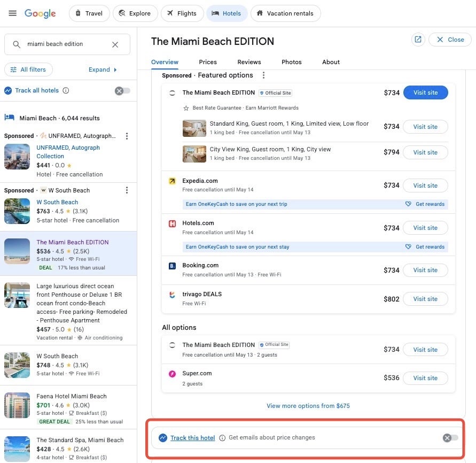
Task: Switch to the Prices tab
Action: (x=208, y=62)
